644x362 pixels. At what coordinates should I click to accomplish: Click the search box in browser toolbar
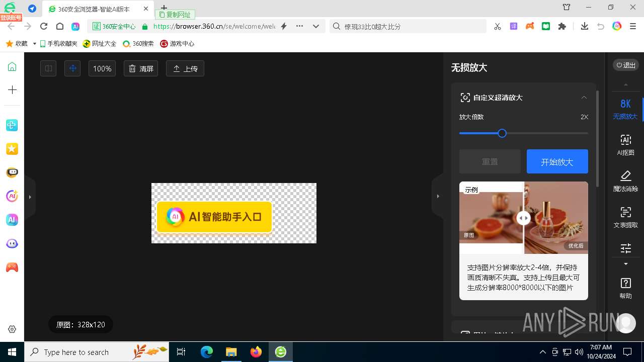coord(408,26)
